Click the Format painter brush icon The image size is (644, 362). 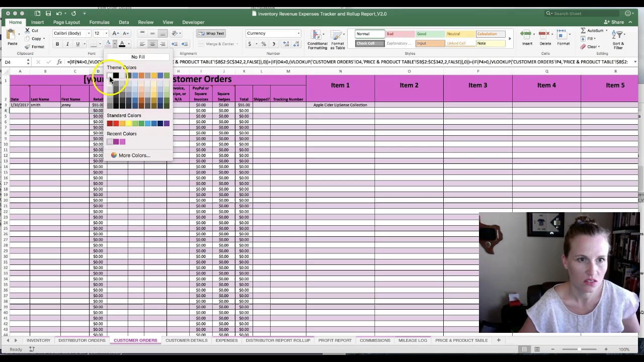(28, 47)
